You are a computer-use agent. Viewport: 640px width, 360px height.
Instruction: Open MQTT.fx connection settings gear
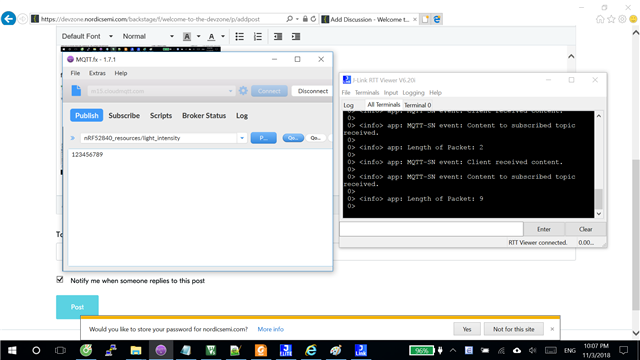243,91
